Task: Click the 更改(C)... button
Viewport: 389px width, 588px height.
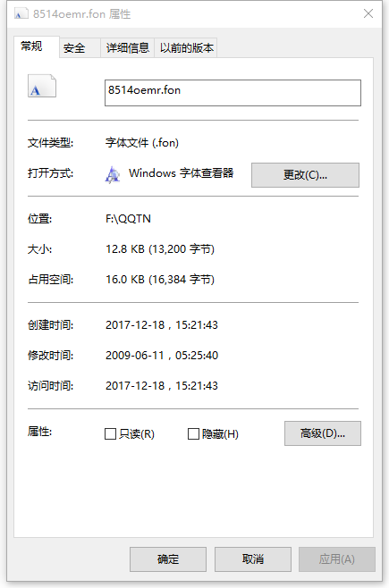Action: point(305,175)
